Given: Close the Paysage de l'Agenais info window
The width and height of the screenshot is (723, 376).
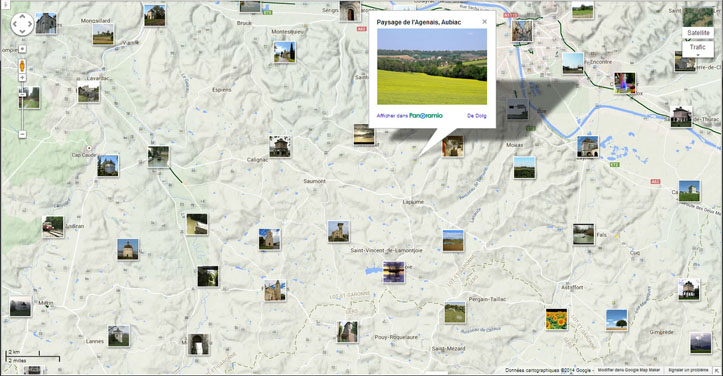Looking at the screenshot, I should click(484, 22).
